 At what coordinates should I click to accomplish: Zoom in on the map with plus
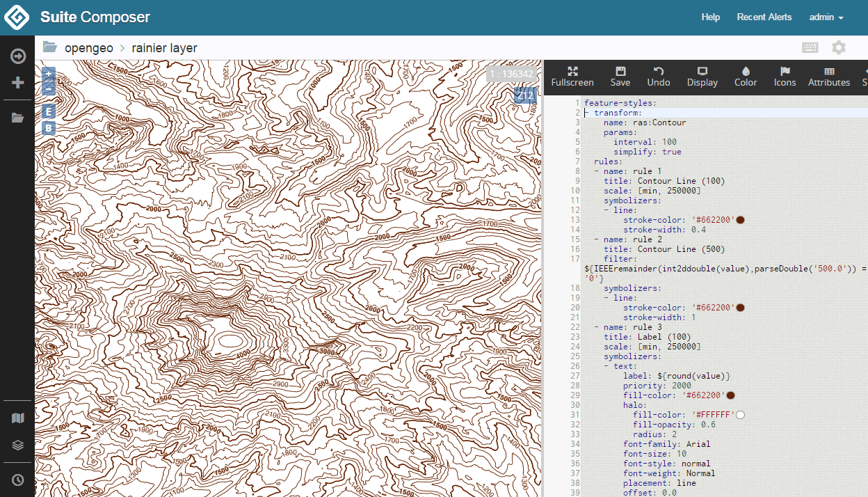(49, 74)
